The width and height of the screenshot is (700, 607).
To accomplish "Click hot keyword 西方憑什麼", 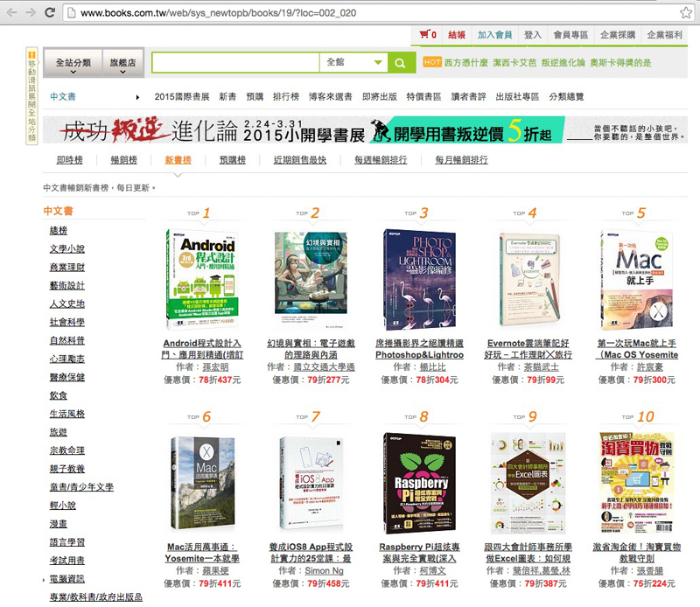I will point(466,62).
